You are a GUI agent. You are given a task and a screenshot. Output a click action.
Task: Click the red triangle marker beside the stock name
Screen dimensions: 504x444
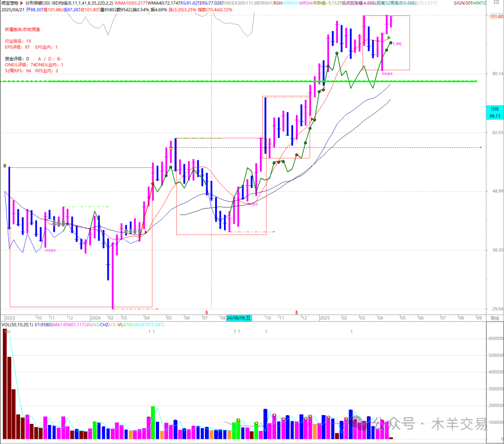tap(21, 3)
